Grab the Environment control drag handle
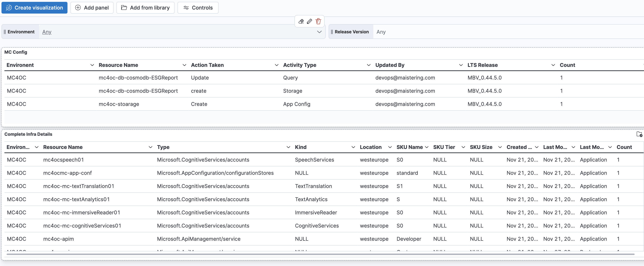This screenshot has width=644, height=266. (5, 32)
